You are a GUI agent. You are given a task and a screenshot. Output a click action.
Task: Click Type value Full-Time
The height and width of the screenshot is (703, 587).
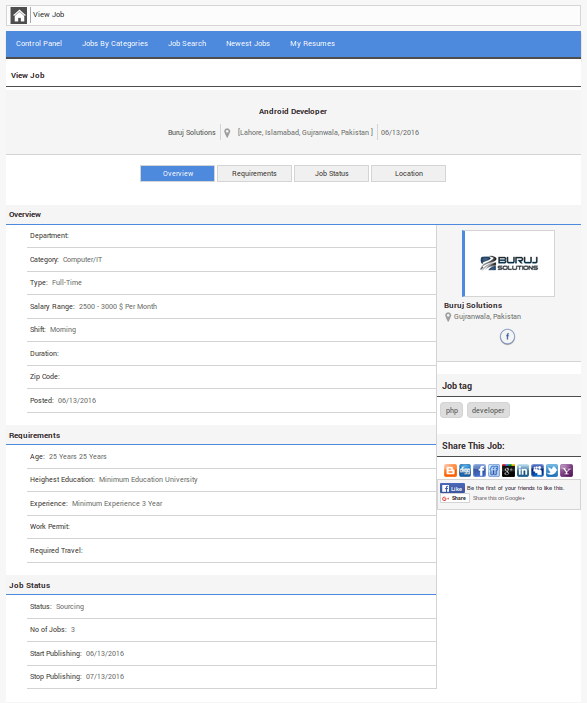point(67,282)
